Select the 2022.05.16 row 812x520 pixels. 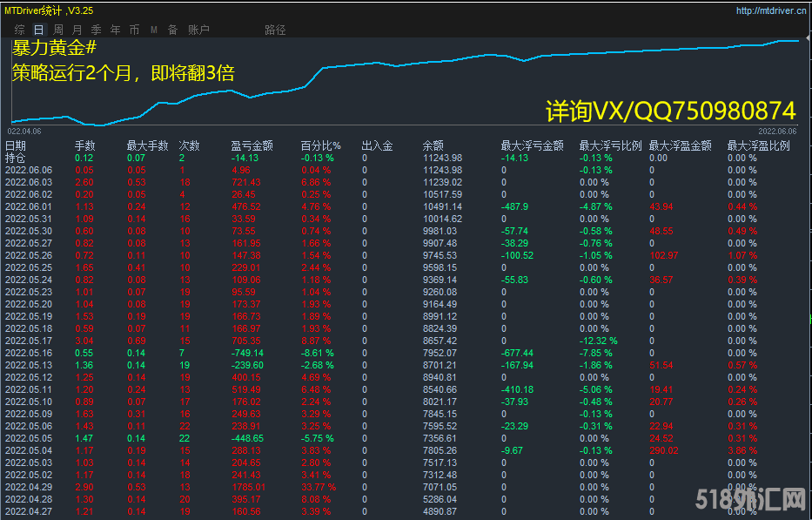point(29,354)
